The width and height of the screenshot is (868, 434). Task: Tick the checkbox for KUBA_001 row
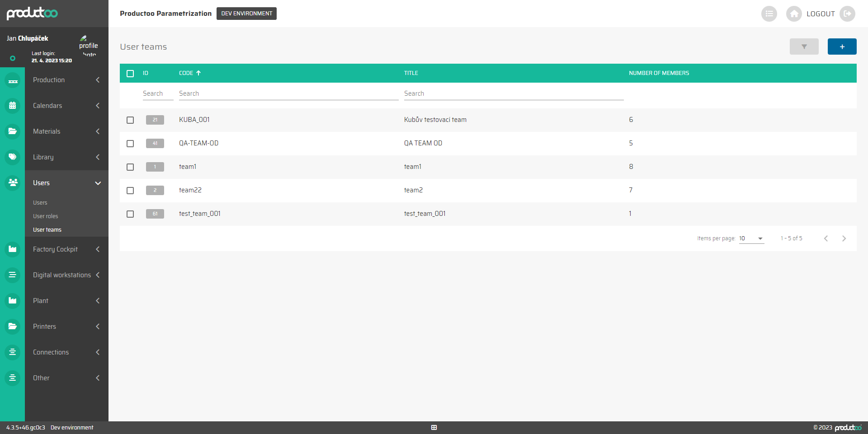[130, 120]
